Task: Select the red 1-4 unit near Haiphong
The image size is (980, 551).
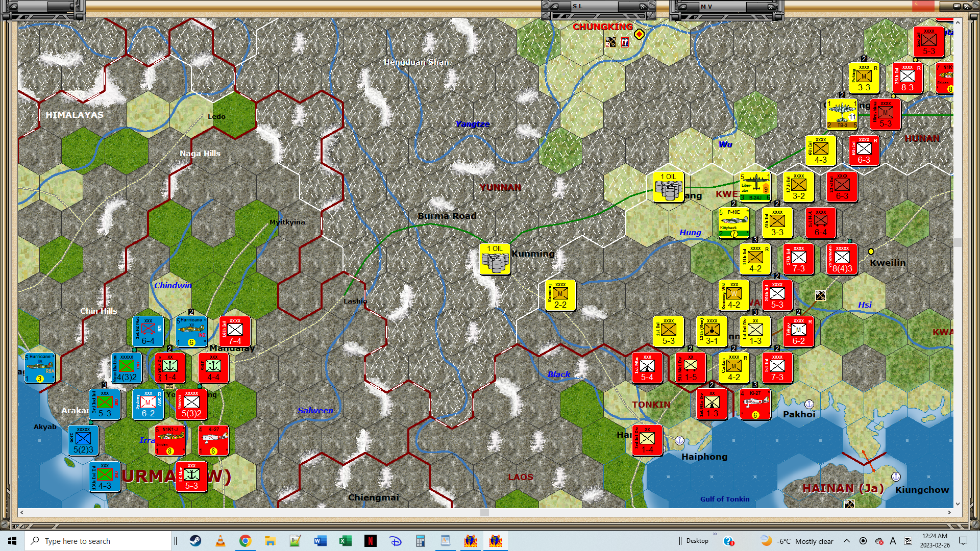Action: click(x=647, y=440)
